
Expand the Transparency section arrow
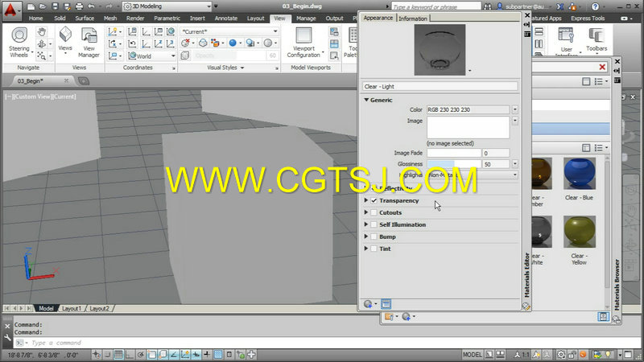click(366, 200)
